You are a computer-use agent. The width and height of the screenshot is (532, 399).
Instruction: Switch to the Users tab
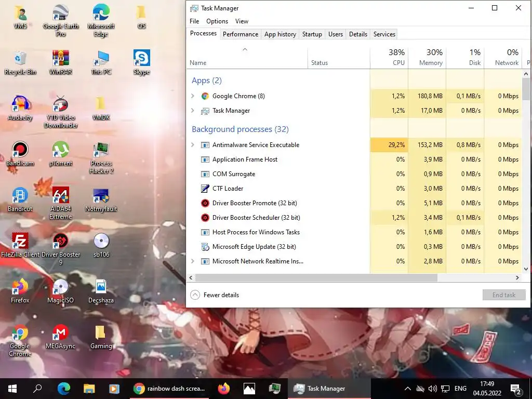click(x=336, y=34)
